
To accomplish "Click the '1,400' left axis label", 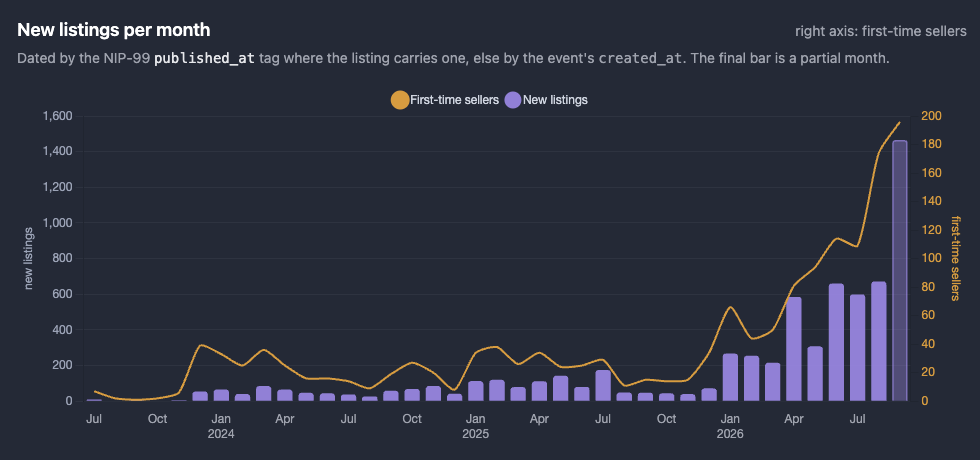I will (x=58, y=152).
